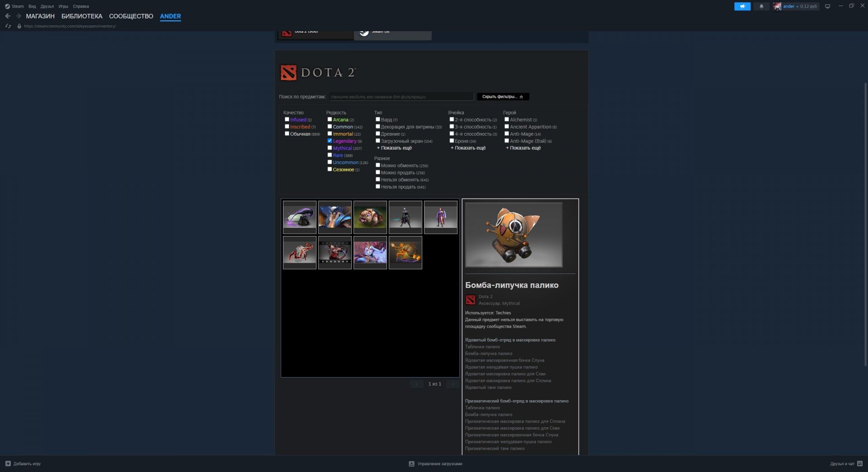Click the Add Game plus icon
Image resolution: width=868 pixels, height=472 pixels.
(8, 464)
